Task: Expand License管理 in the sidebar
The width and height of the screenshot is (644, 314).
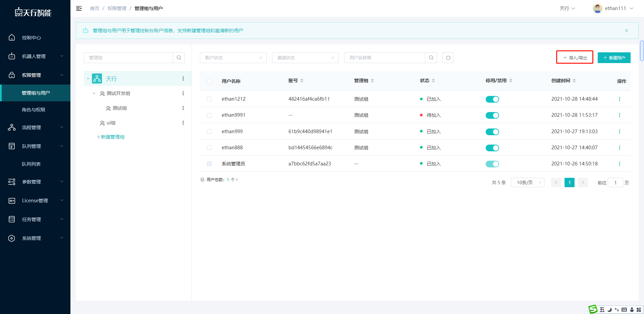Action: click(x=35, y=201)
